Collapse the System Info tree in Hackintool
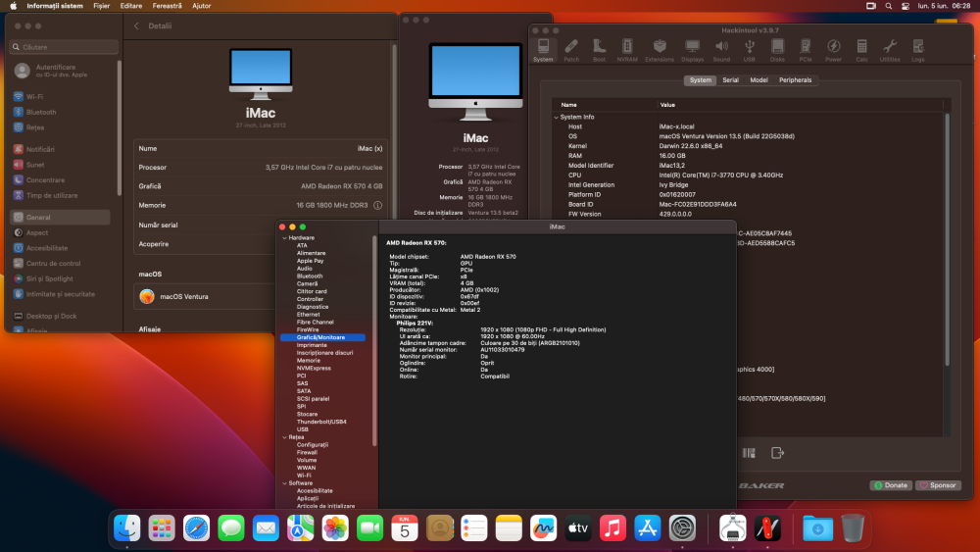 [x=557, y=117]
